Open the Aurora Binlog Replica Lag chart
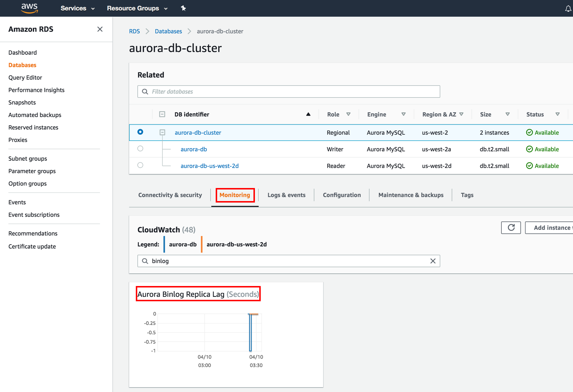Viewport: 573px width, 392px height. click(209, 332)
